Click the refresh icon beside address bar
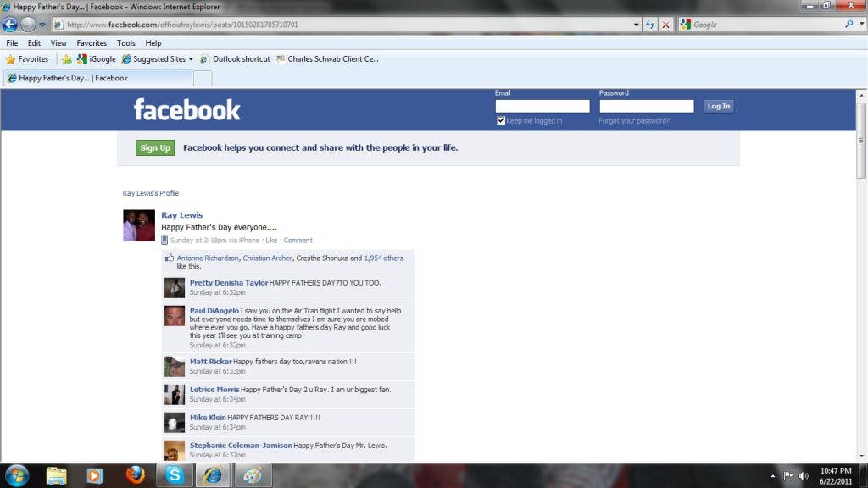Screen dimensions: 868x488 tap(650, 25)
